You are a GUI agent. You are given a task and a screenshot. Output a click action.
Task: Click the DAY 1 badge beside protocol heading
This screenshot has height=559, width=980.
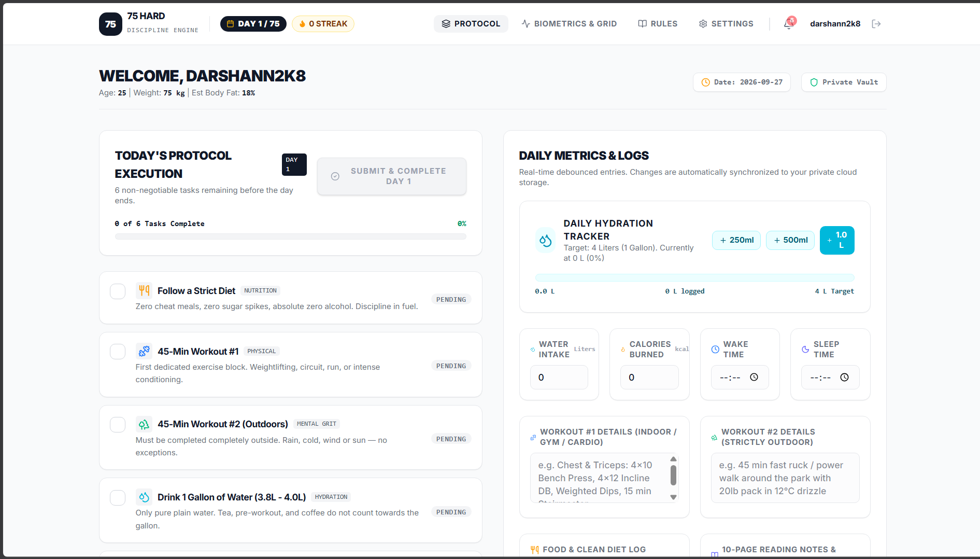[x=294, y=164]
